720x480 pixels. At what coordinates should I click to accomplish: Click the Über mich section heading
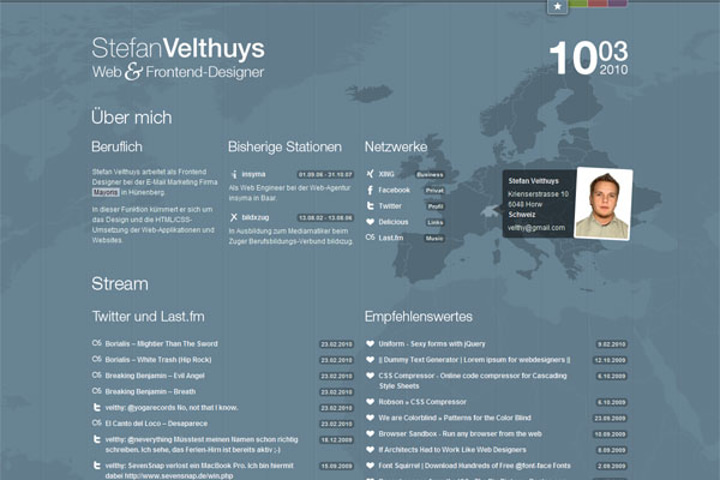tap(131, 117)
